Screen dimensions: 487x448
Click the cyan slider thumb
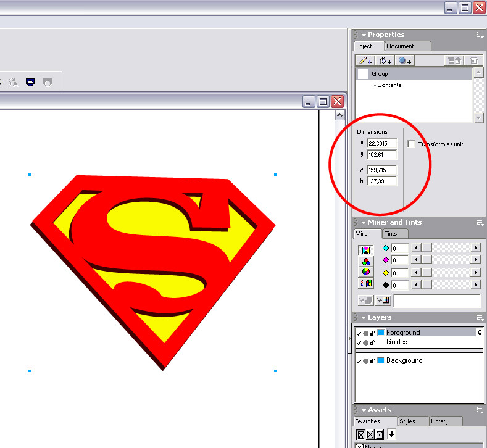427,247
